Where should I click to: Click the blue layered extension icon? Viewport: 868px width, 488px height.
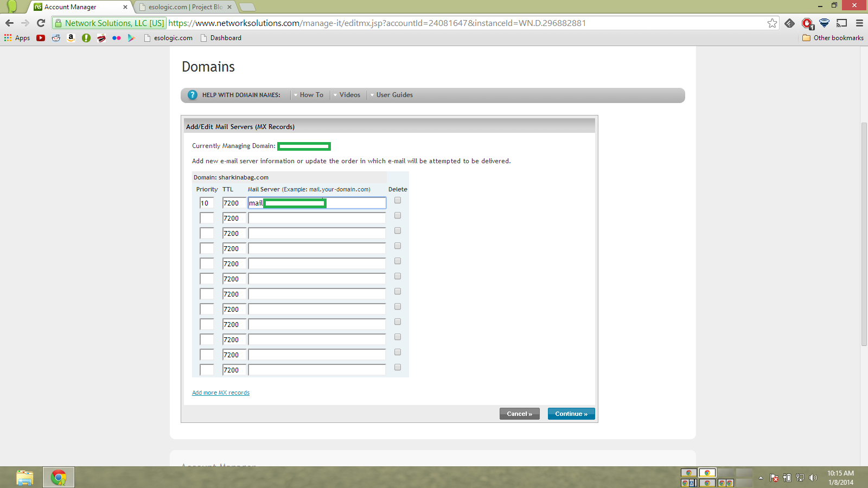pyautogui.click(x=824, y=23)
